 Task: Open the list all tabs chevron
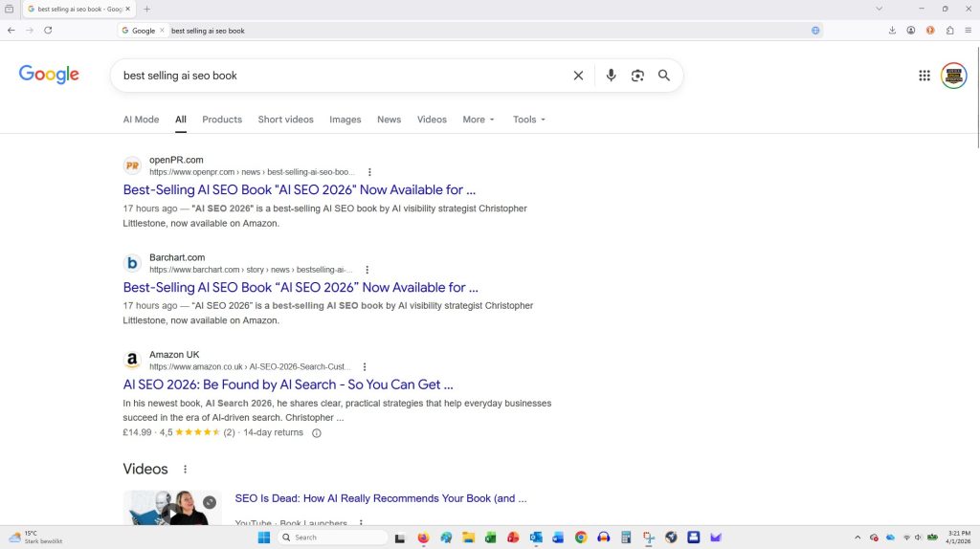pos(879,9)
